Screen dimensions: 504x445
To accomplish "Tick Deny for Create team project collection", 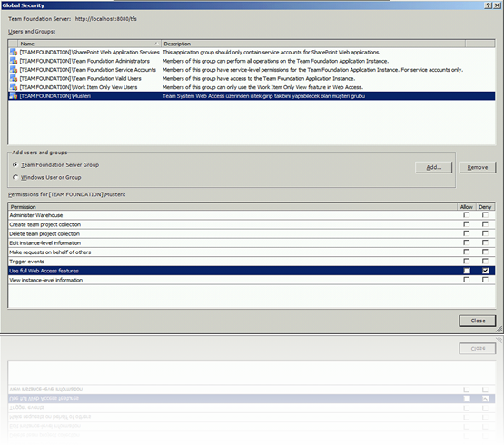I will pyautogui.click(x=485, y=224).
